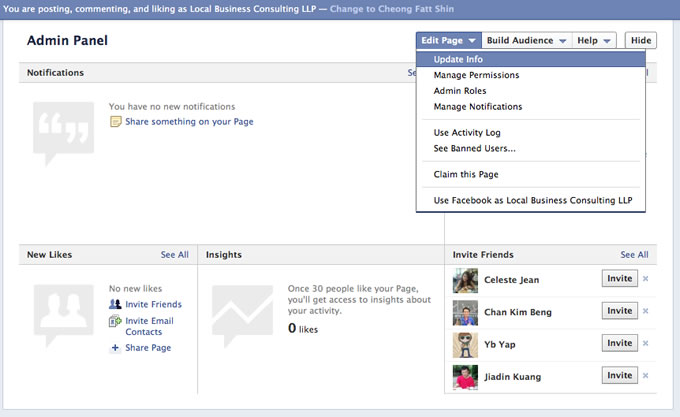Invite Chan Kim Beng to the page

(619, 310)
